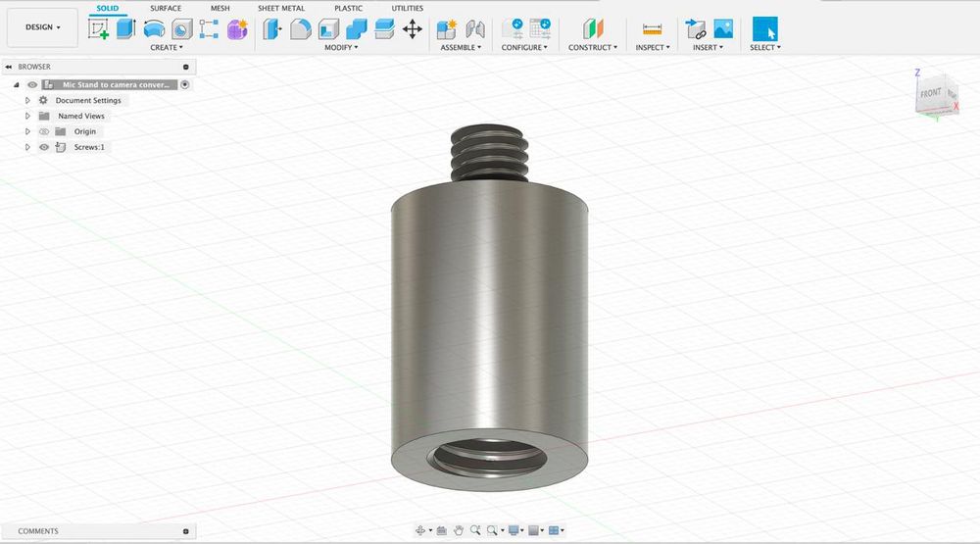This screenshot has width=980, height=544.
Task: Click the Viewports layout icon
Action: [x=553, y=530]
